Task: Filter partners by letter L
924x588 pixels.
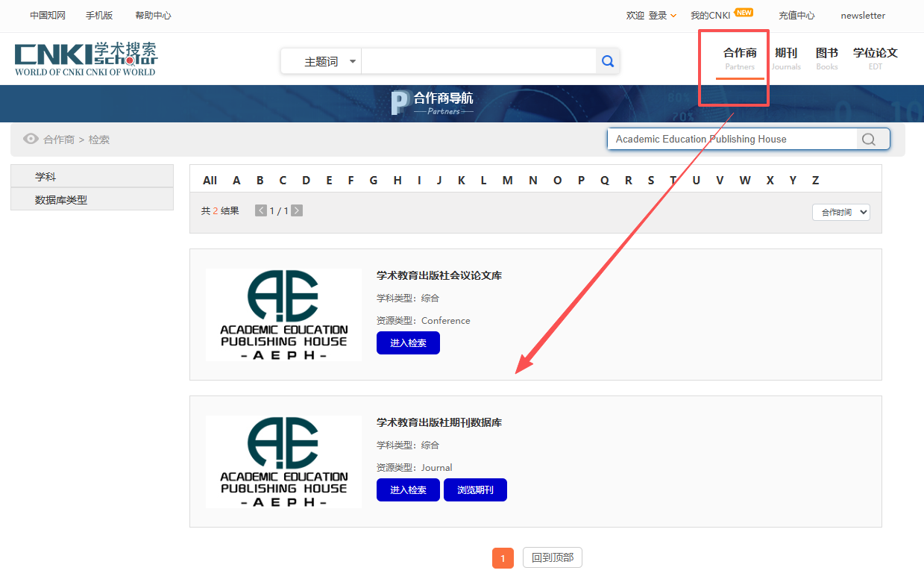Action: click(x=483, y=180)
